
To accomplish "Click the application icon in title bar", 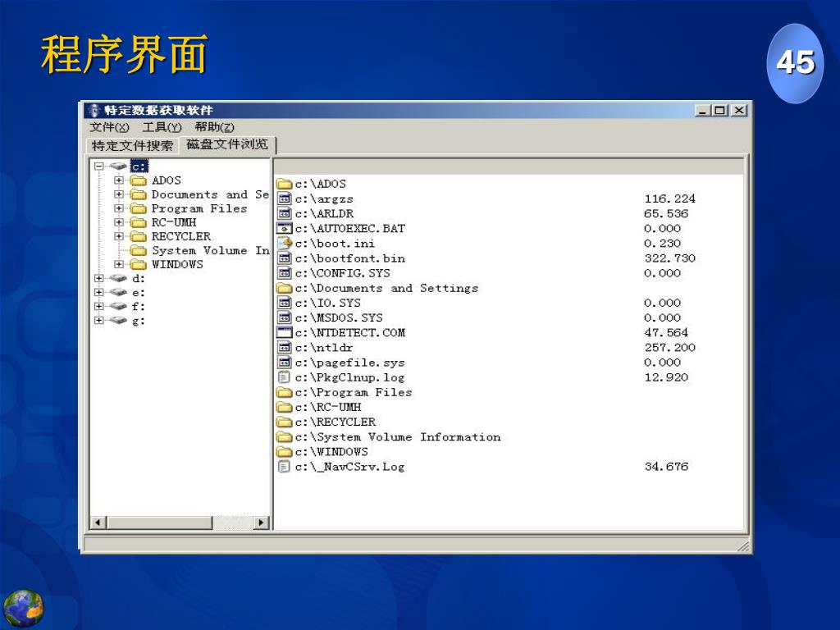I will [94, 111].
